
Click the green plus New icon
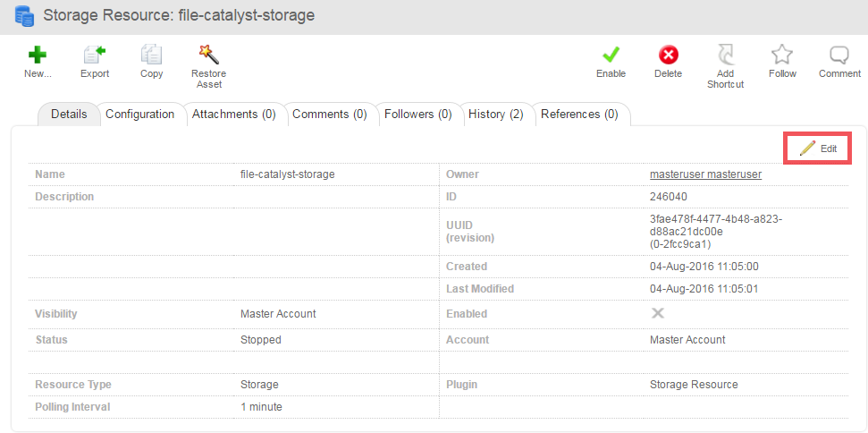pos(37,55)
